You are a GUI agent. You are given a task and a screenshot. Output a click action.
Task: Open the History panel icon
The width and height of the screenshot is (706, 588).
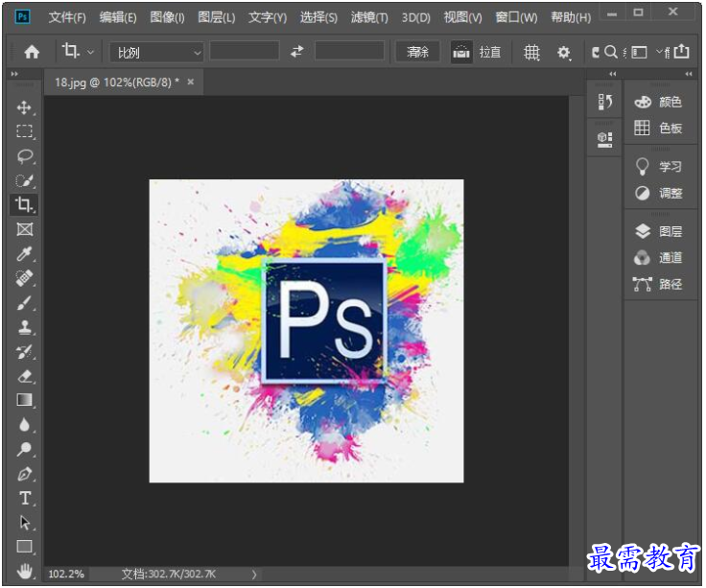click(x=604, y=102)
